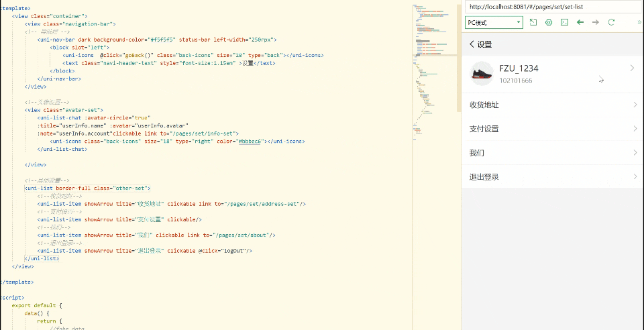Click the 设置 page title text
Viewport: 644px width, 330px height.
coord(484,44)
